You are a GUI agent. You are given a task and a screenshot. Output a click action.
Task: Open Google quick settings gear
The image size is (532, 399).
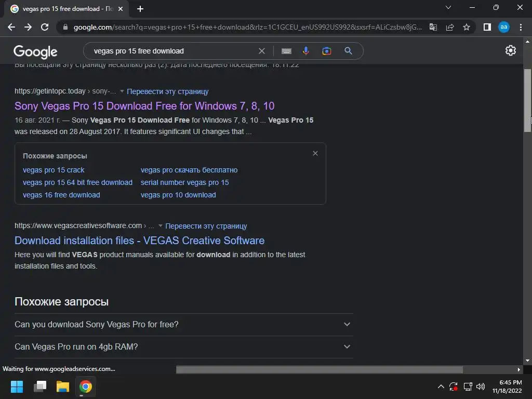511,50
